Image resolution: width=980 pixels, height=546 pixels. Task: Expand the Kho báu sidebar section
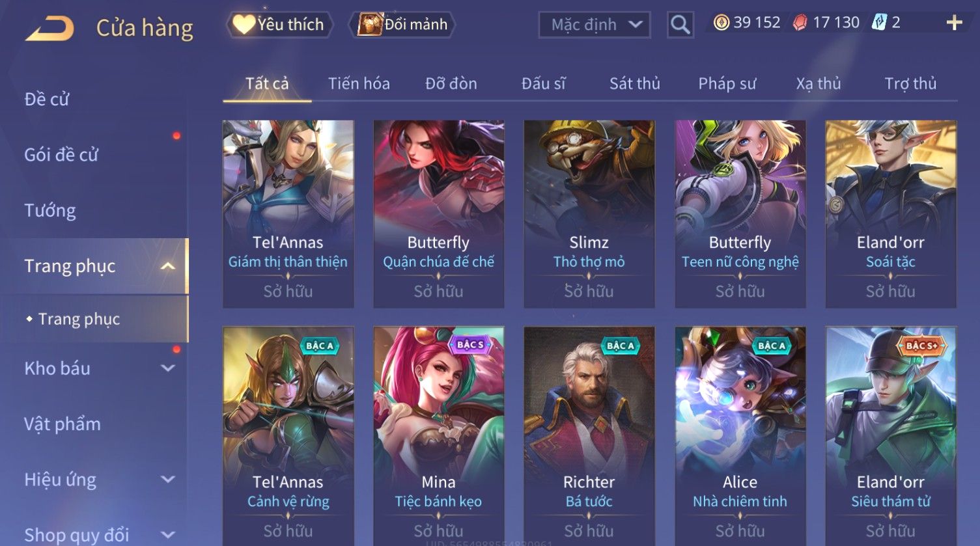click(167, 368)
